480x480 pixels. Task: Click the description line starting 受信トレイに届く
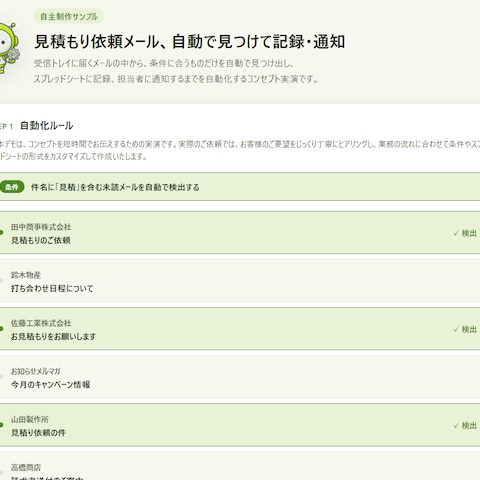click(163, 63)
